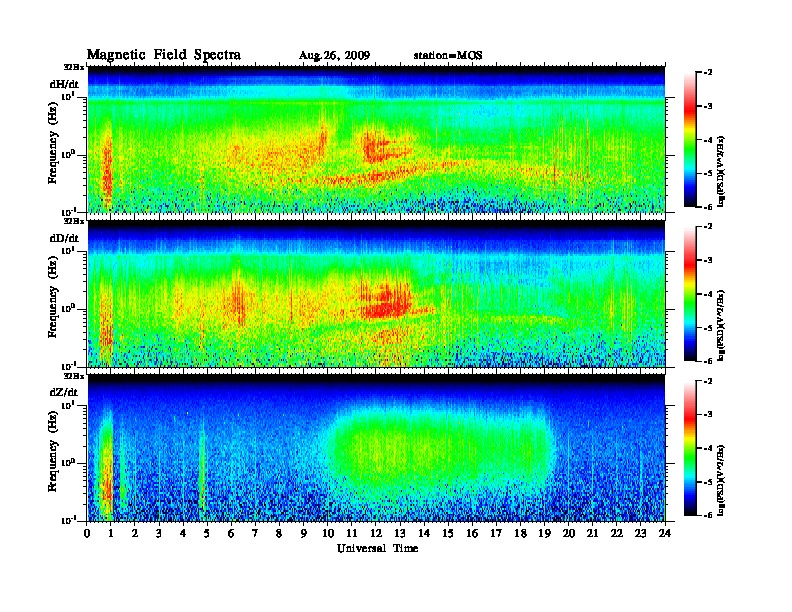Viewport: 792px width, 612px height.
Task: Click hour "11" on the time axis
Action: (352, 534)
